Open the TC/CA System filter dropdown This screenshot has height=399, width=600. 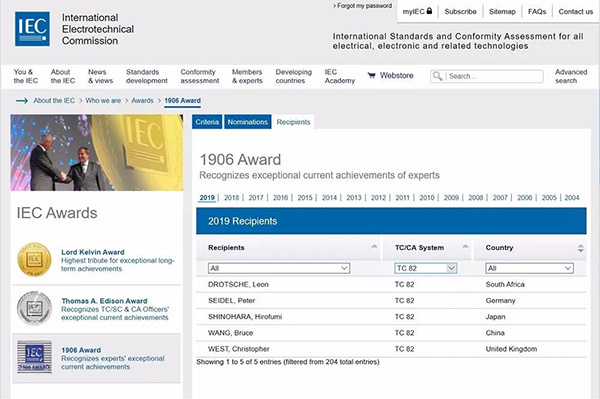[x=426, y=268]
